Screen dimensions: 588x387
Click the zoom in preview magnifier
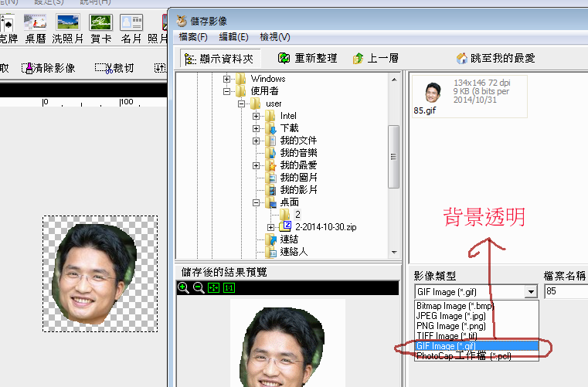click(x=183, y=287)
